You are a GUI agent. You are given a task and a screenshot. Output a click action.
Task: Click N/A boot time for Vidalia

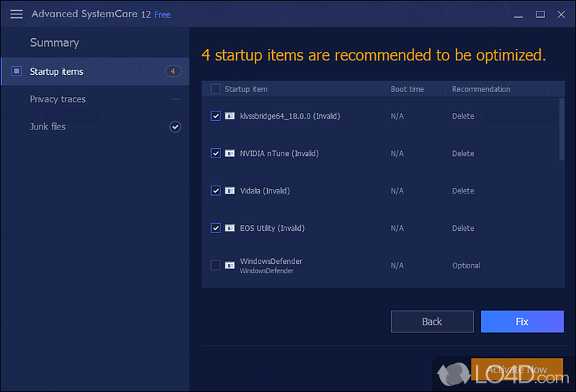pyautogui.click(x=397, y=191)
